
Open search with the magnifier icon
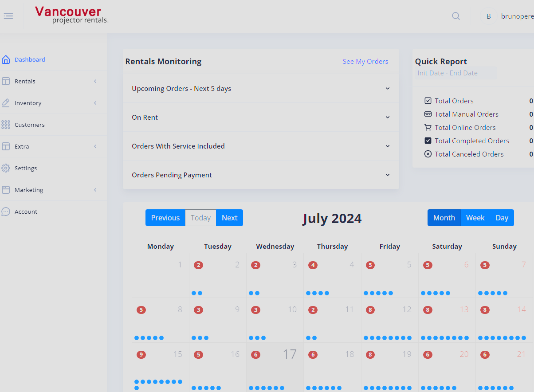point(455,16)
